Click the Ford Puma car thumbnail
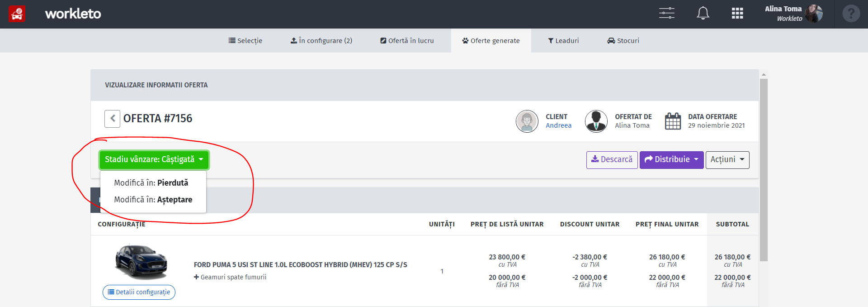 click(x=141, y=261)
